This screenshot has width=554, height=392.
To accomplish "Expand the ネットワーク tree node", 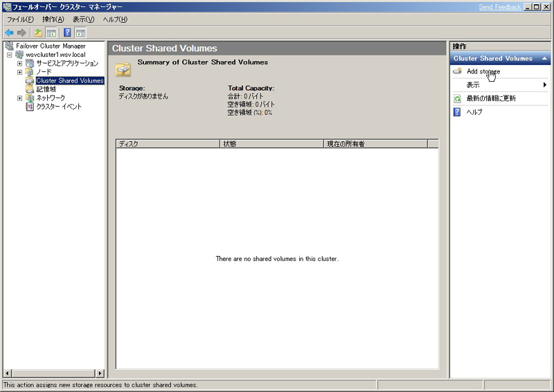I will (x=19, y=98).
